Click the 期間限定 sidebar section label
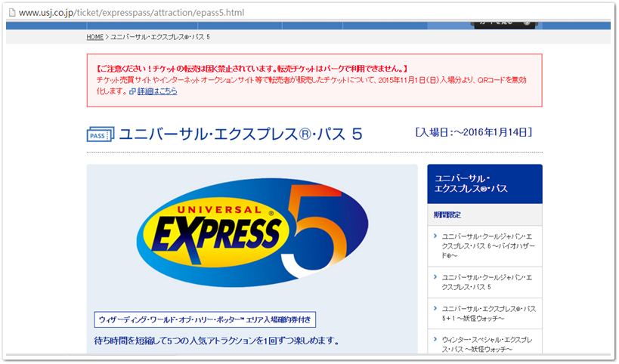619x364 pixels. 447,215
